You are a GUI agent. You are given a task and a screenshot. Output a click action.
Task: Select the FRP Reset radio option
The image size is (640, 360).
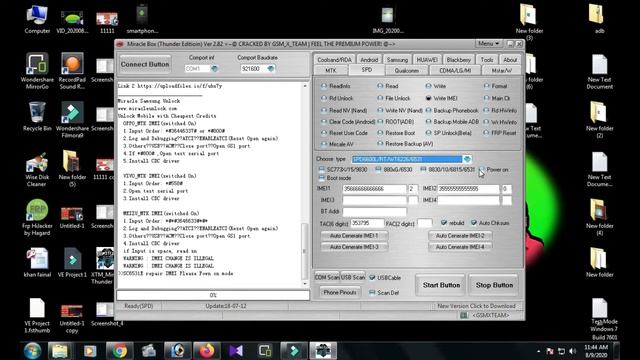point(486,133)
